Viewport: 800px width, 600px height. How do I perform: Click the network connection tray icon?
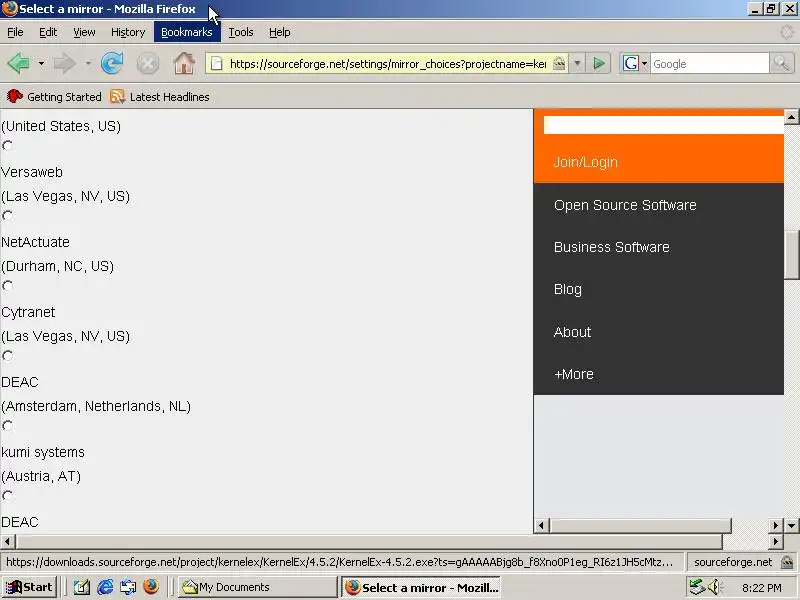697,587
